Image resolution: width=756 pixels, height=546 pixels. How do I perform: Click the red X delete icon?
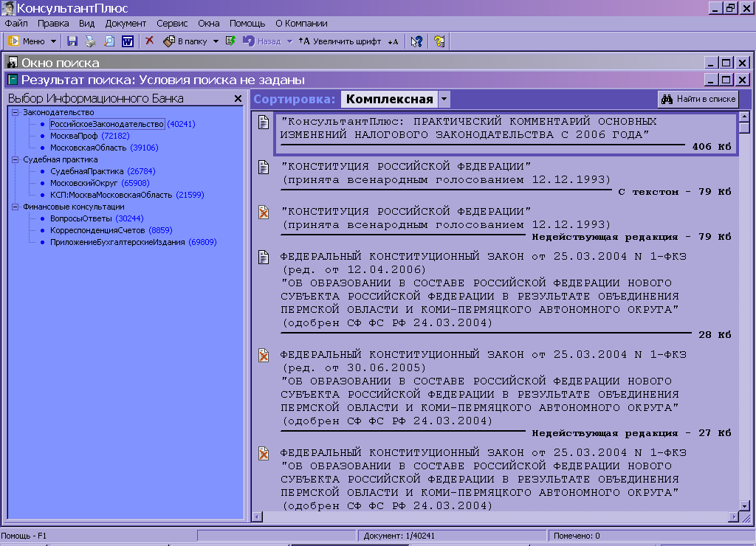[149, 41]
